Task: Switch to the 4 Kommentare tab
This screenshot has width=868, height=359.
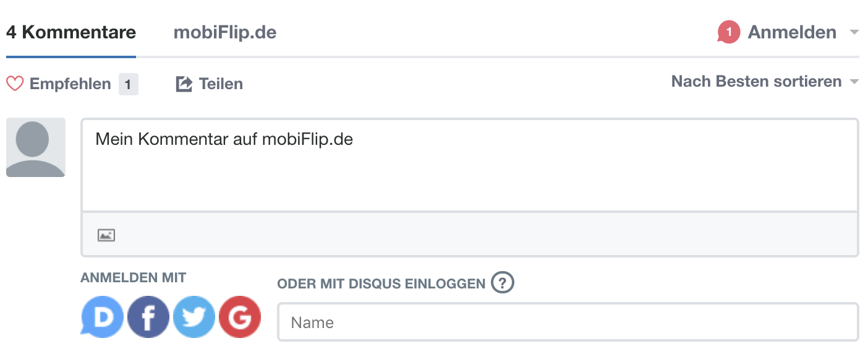Action: 71,32
